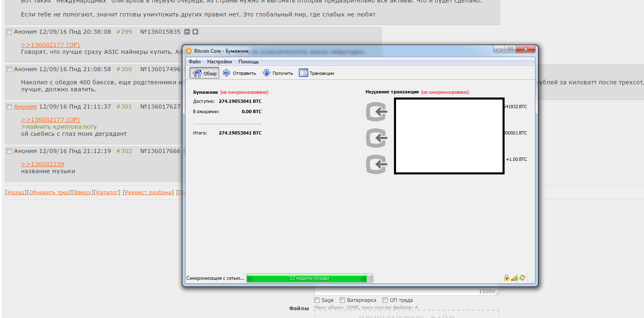Viewport: 644px width, 318px height.
Task: Click the В ожидании 0.00 BTC value
Action: click(x=252, y=111)
